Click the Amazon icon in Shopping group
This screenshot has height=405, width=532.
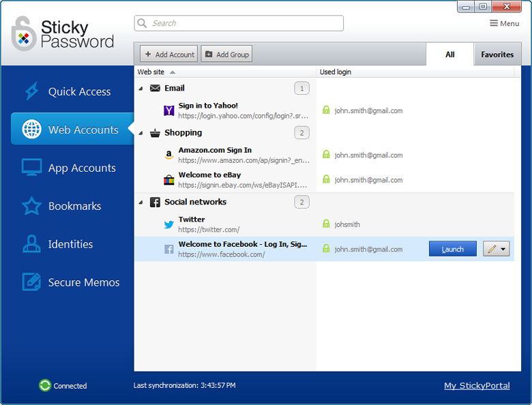[168, 155]
